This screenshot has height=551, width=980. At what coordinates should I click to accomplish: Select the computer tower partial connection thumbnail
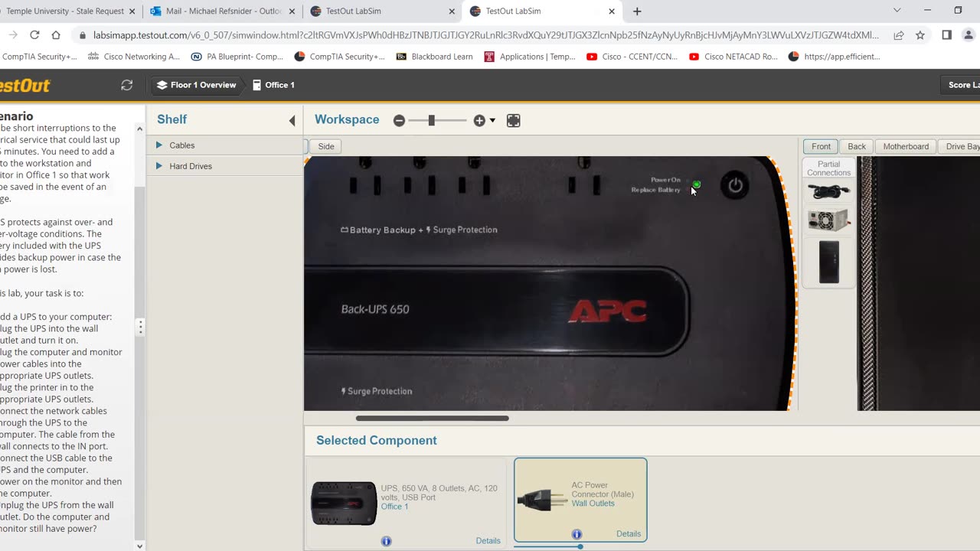829,262
